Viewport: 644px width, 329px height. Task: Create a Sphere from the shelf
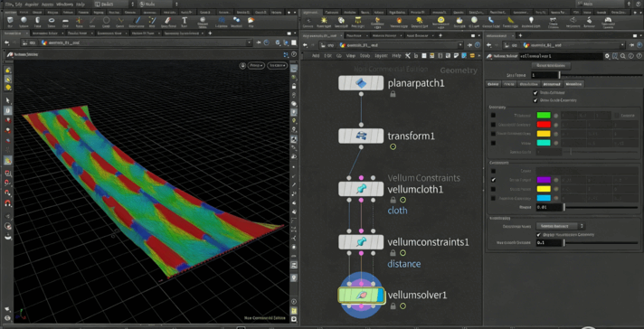click(24, 22)
